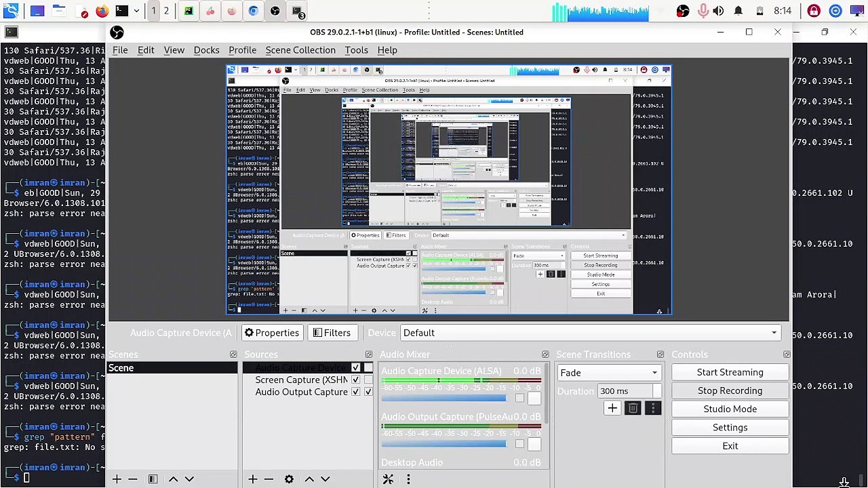Switch to workspace 2 in the top panel

(166, 11)
